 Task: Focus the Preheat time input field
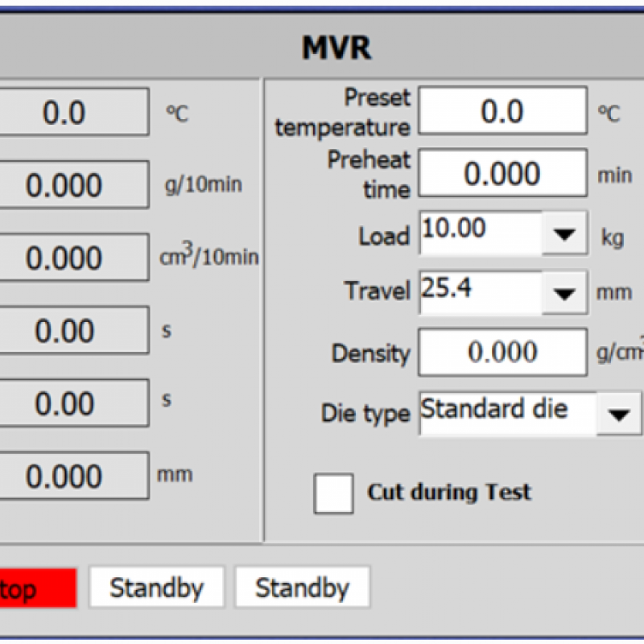[502, 173]
